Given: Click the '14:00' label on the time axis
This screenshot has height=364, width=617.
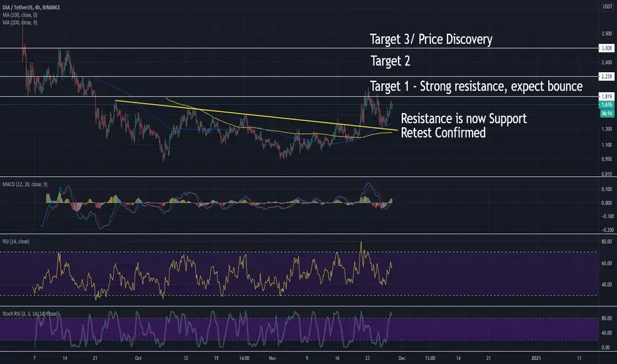Looking at the screenshot, I should (244, 358).
